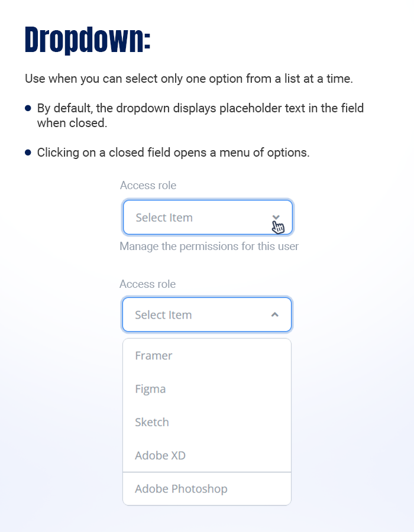Choose the highlighted Adobe Photoshop option
This screenshot has width=414, height=532.
(181, 489)
